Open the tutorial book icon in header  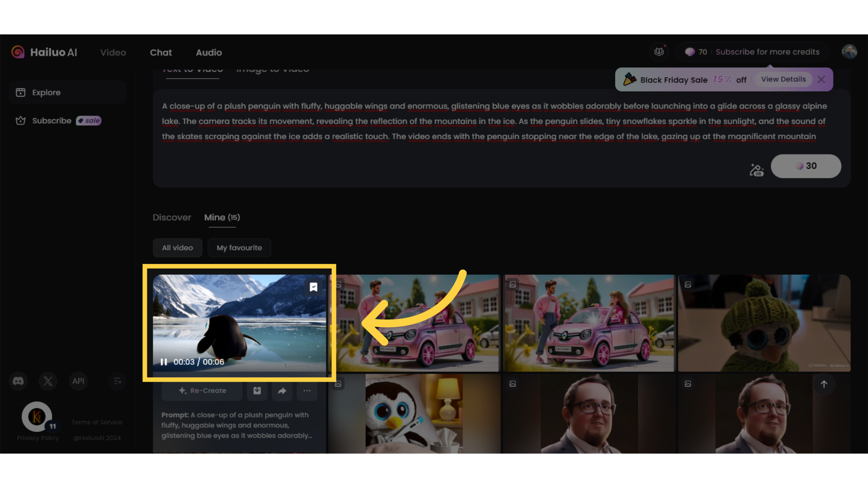(x=659, y=52)
